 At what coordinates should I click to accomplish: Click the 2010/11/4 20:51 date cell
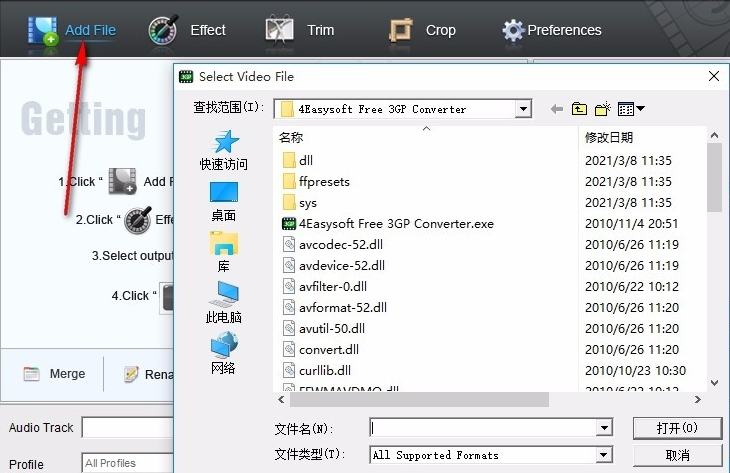pos(631,223)
